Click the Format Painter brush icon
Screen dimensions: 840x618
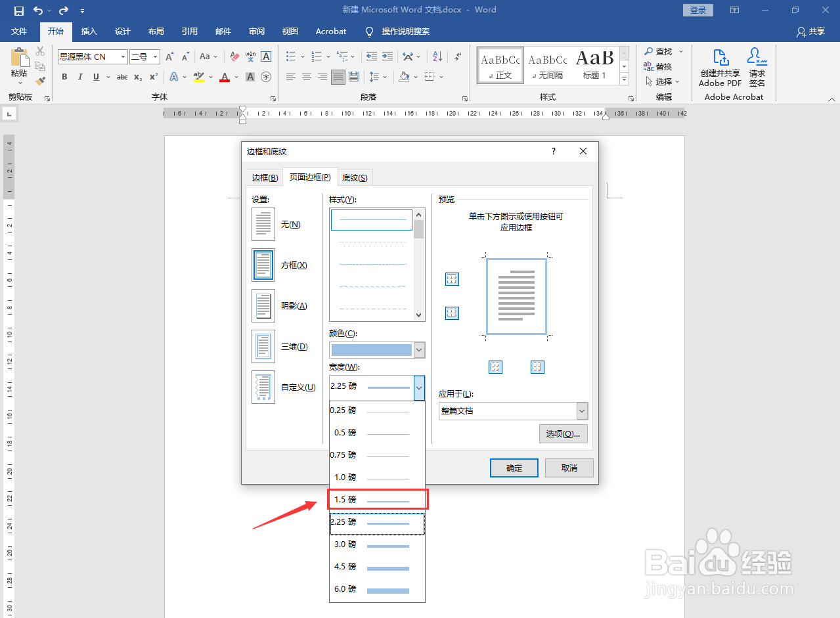tap(40, 81)
